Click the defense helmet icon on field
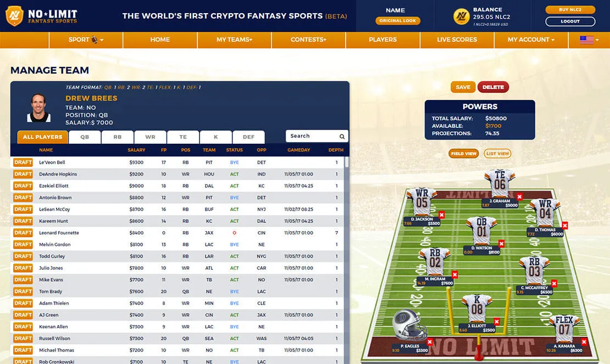The height and width of the screenshot is (364, 610). tap(409, 325)
